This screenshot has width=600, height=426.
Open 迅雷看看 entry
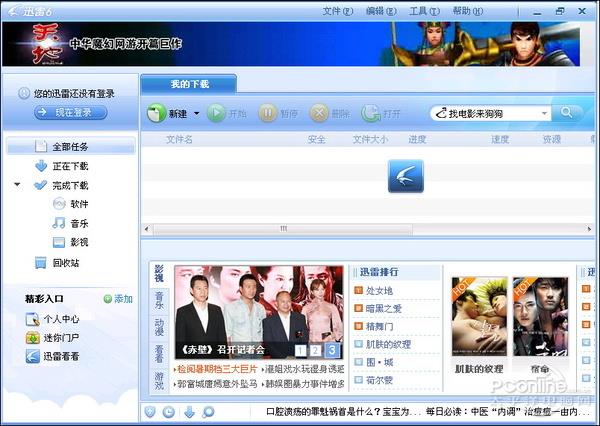(61, 356)
